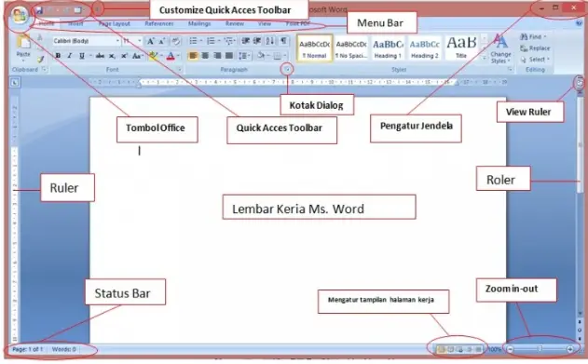This screenshot has height=364, width=588.
Task: Expand the Clipboard group dialog launcher
Action: coord(44,69)
